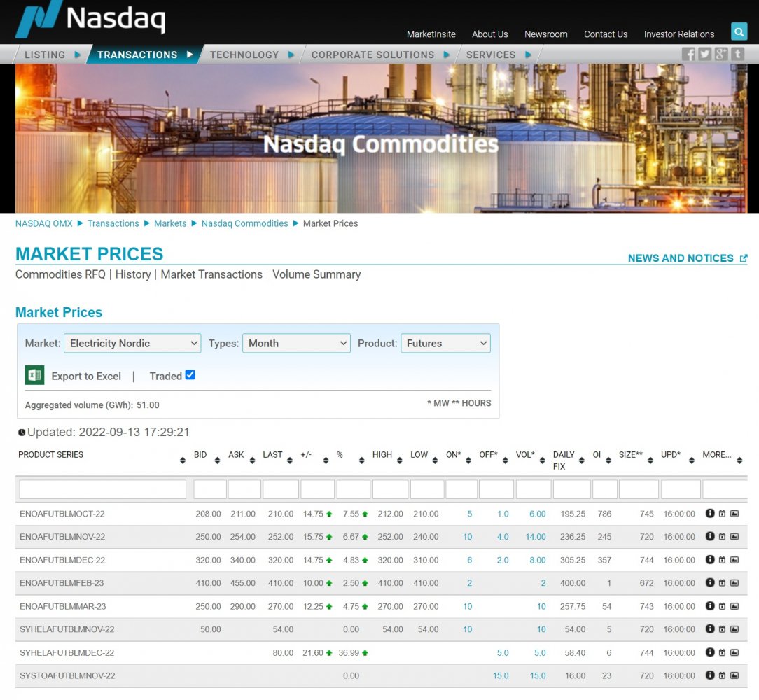Click the Twitter icon in header

(x=705, y=54)
